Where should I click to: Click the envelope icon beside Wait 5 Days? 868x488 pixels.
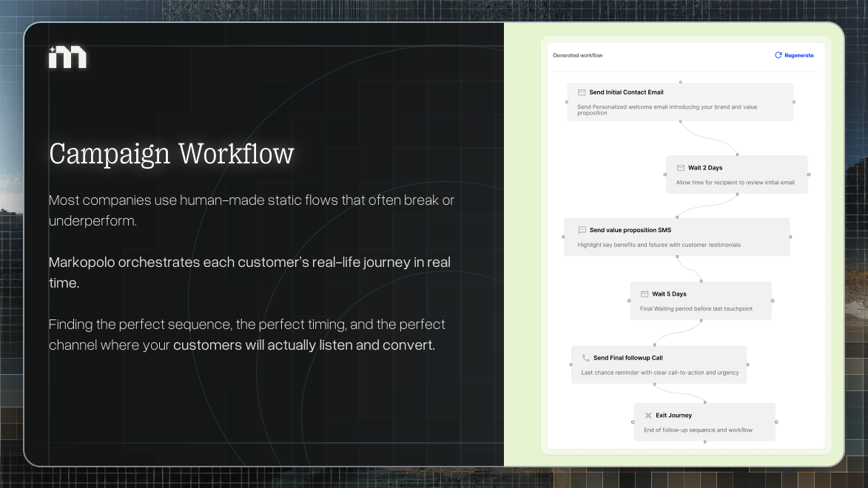point(644,294)
